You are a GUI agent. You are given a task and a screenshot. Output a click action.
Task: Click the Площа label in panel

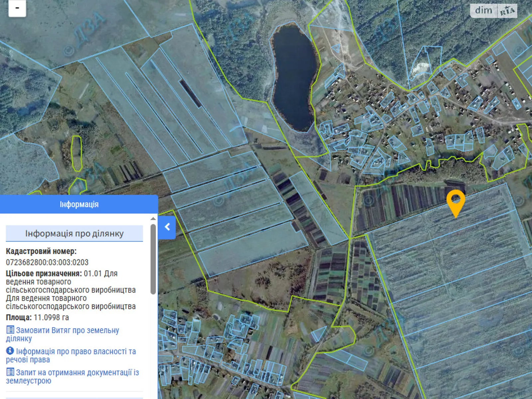[x=19, y=318]
